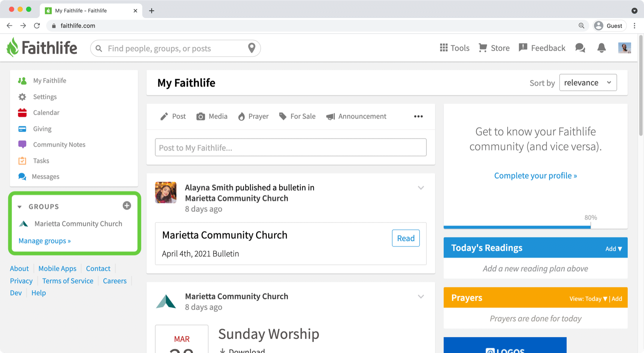Open Feedback from the top bar

[542, 48]
